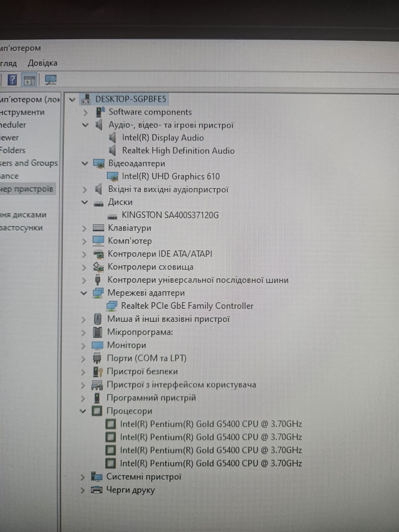
Task: Click the Мікропрограма firmware icon
Action: point(98,332)
